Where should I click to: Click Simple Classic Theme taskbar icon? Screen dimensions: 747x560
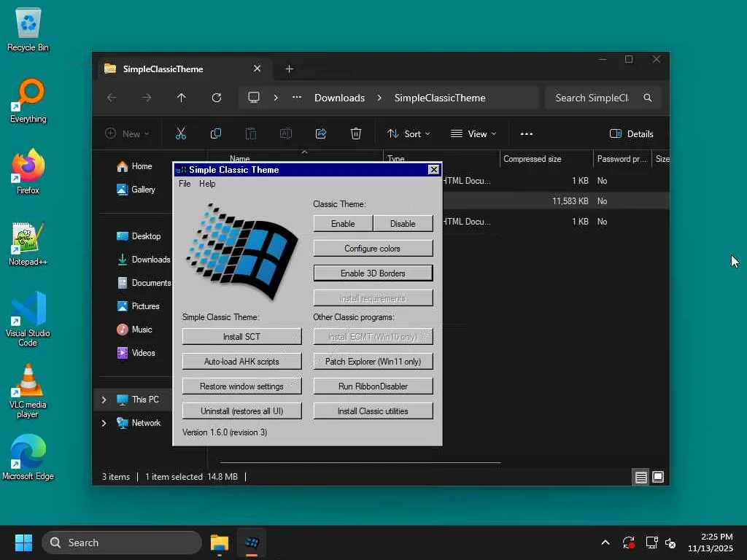pyautogui.click(x=252, y=542)
